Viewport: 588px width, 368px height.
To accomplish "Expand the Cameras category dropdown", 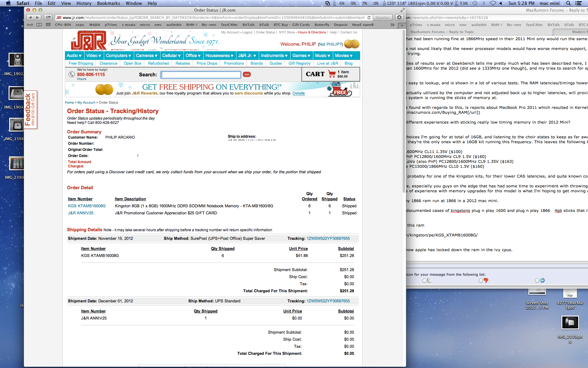I will click(x=146, y=56).
